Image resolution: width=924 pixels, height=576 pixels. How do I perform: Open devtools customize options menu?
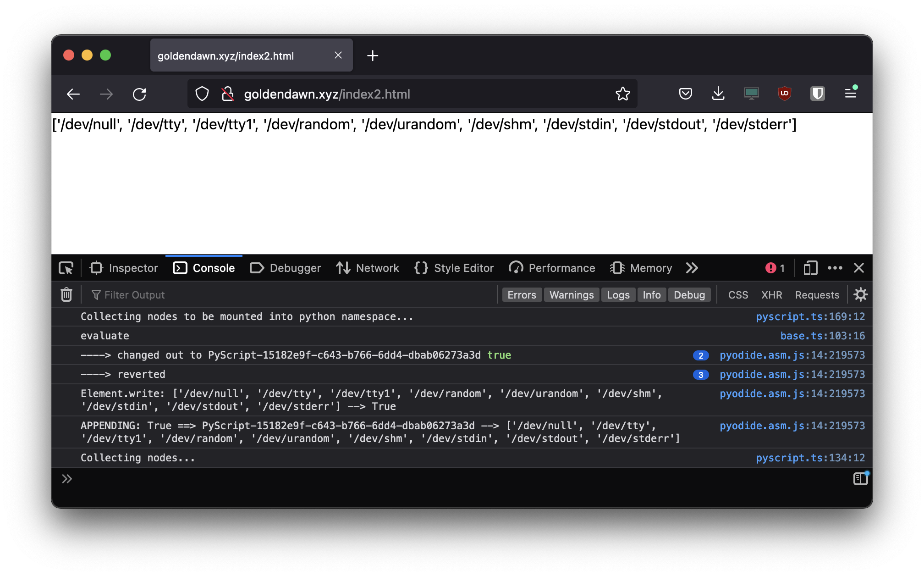click(x=835, y=268)
